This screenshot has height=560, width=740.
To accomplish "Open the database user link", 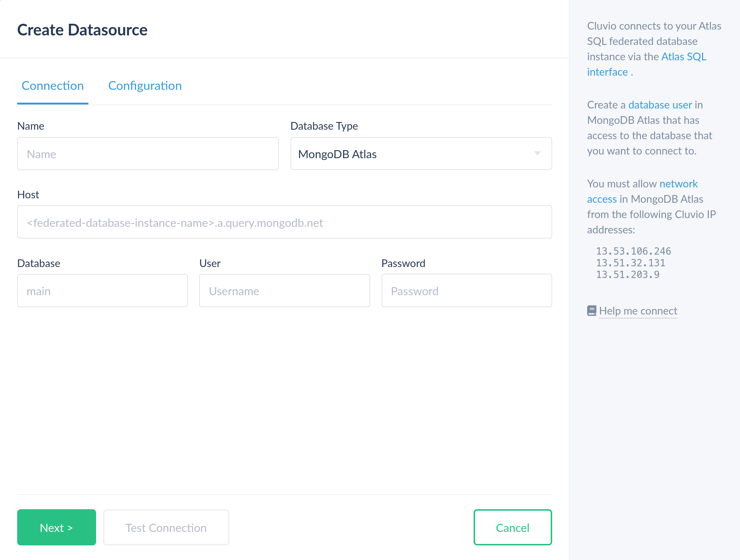I will (660, 105).
